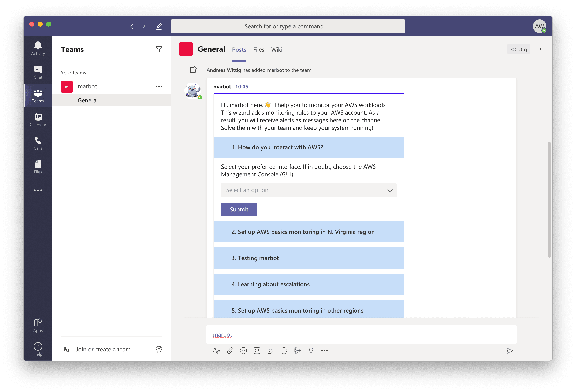
Task: Click the filter teams funnel icon
Action: point(159,49)
